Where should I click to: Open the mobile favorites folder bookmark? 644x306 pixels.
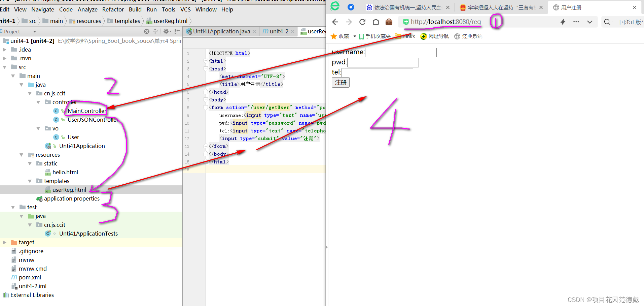(375, 36)
